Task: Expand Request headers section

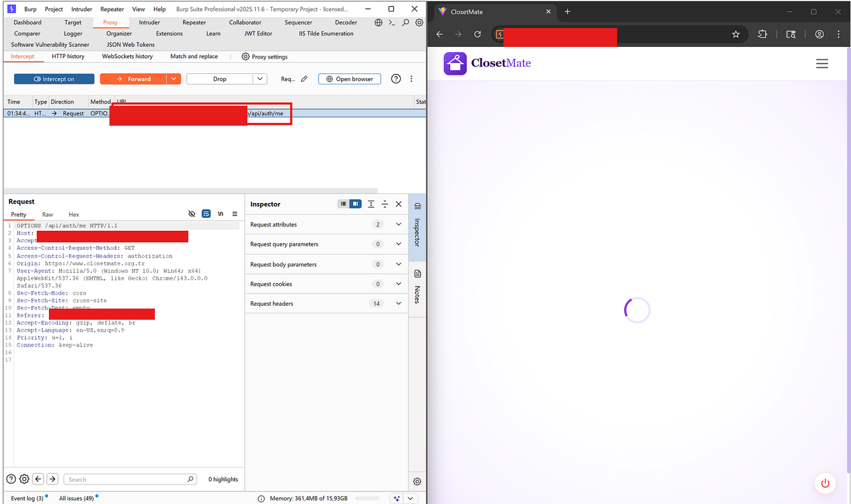Action: pyautogui.click(x=398, y=304)
